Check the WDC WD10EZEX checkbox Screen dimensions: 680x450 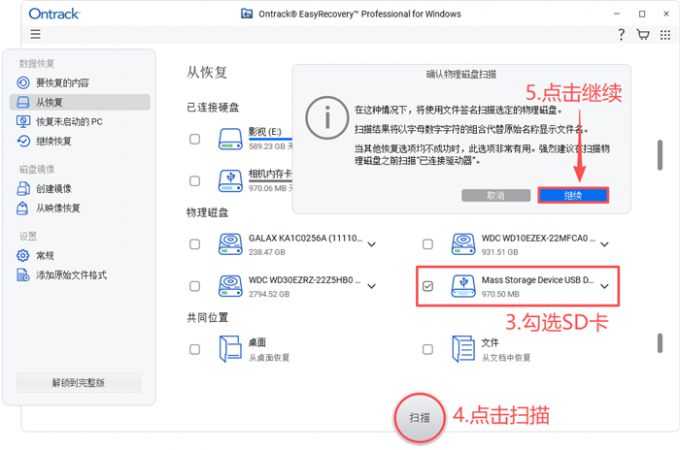click(x=428, y=244)
